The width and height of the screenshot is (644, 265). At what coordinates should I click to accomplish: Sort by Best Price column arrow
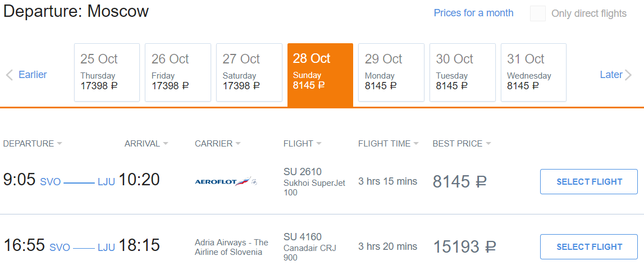point(488,144)
